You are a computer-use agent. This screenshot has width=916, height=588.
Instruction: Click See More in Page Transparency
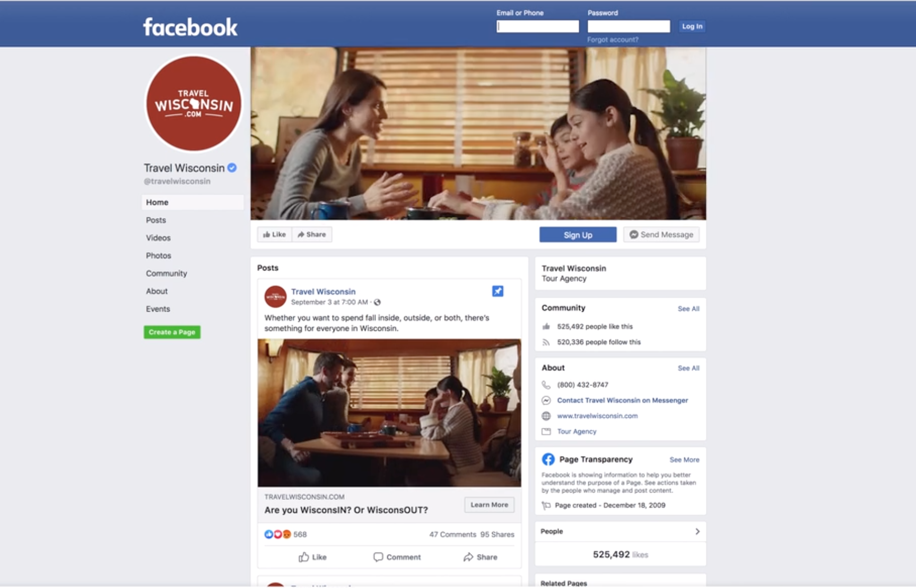coord(684,460)
